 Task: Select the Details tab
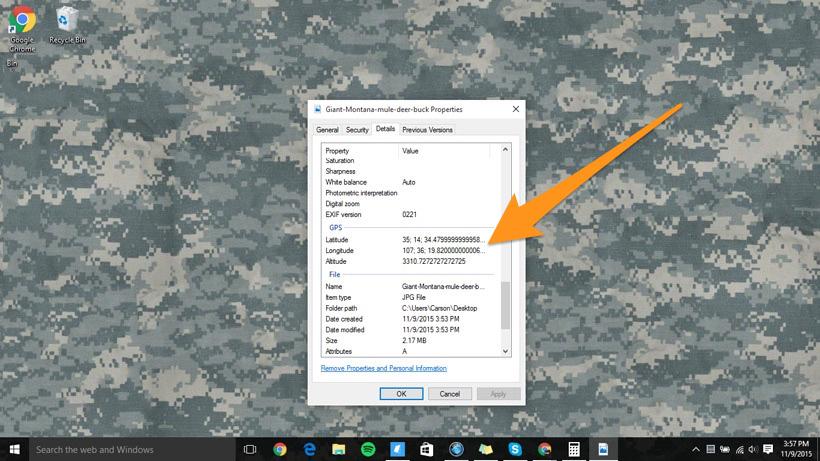385,129
